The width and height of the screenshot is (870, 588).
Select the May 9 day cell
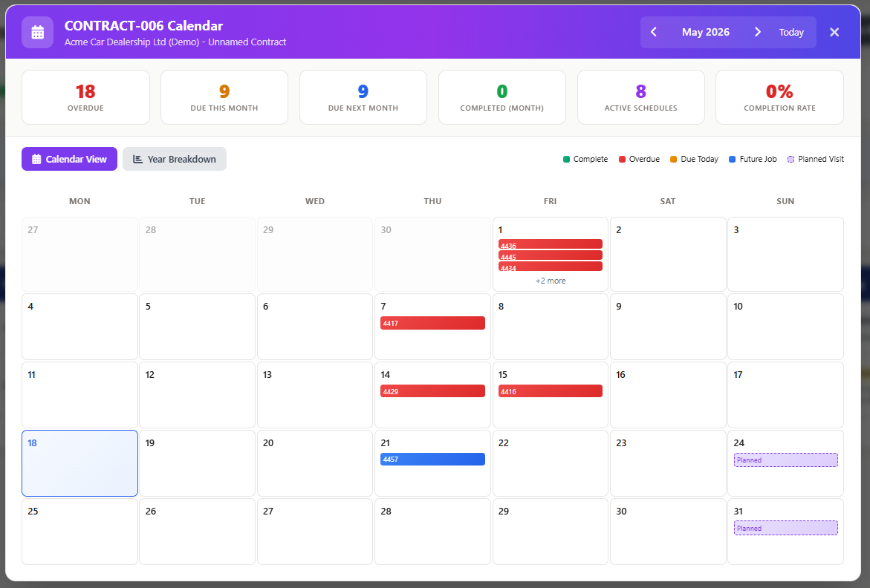[x=667, y=327]
